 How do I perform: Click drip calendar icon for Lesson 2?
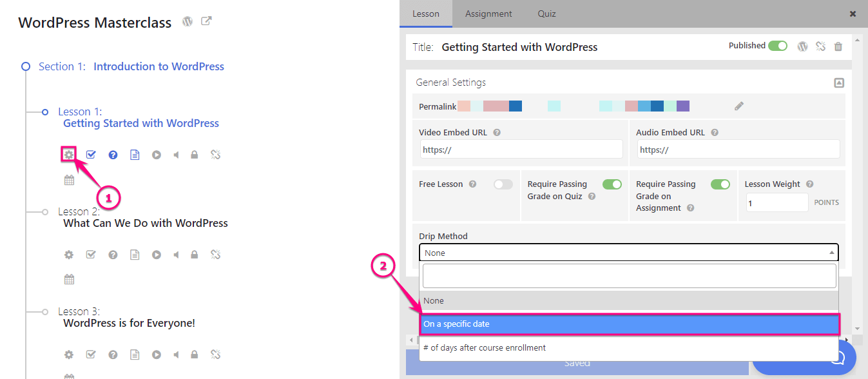69,279
